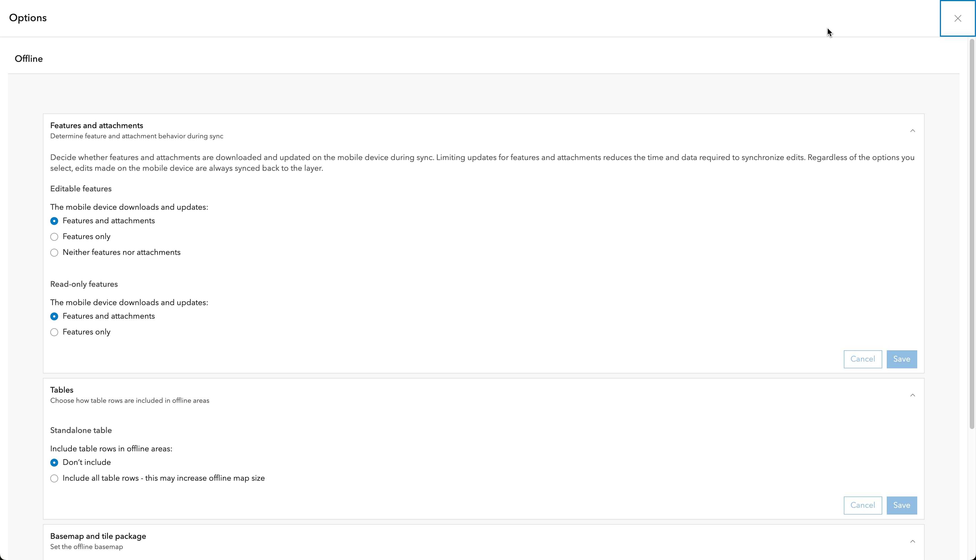Image resolution: width=976 pixels, height=560 pixels.
Task: Choose Features only for editable features
Action: pos(54,237)
